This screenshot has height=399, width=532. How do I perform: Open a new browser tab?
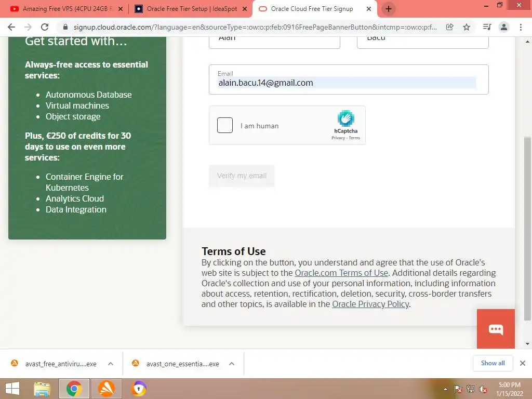click(x=389, y=9)
